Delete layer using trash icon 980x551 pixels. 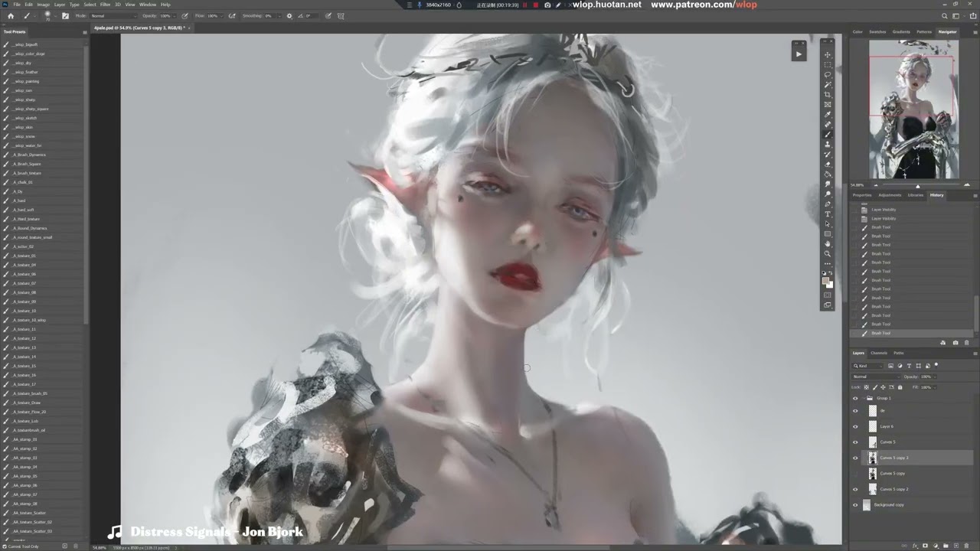click(x=966, y=546)
